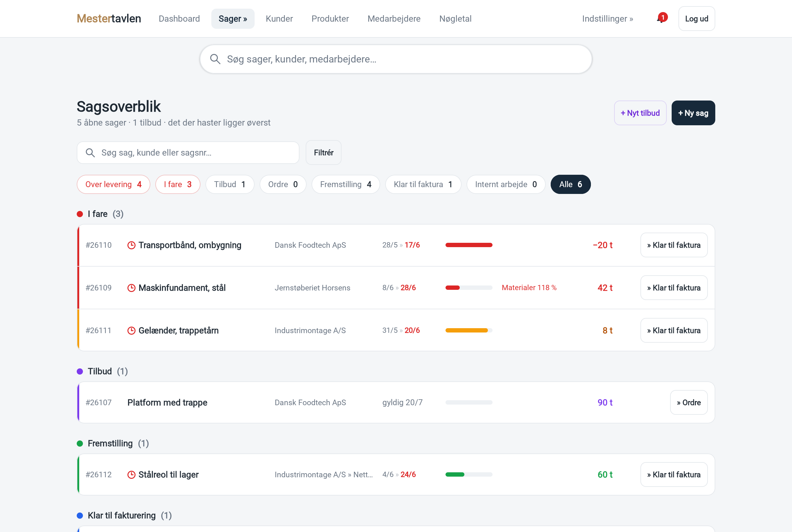Move case #26112 to Klar til faktura
This screenshot has height=532, width=792.
click(x=674, y=475)
